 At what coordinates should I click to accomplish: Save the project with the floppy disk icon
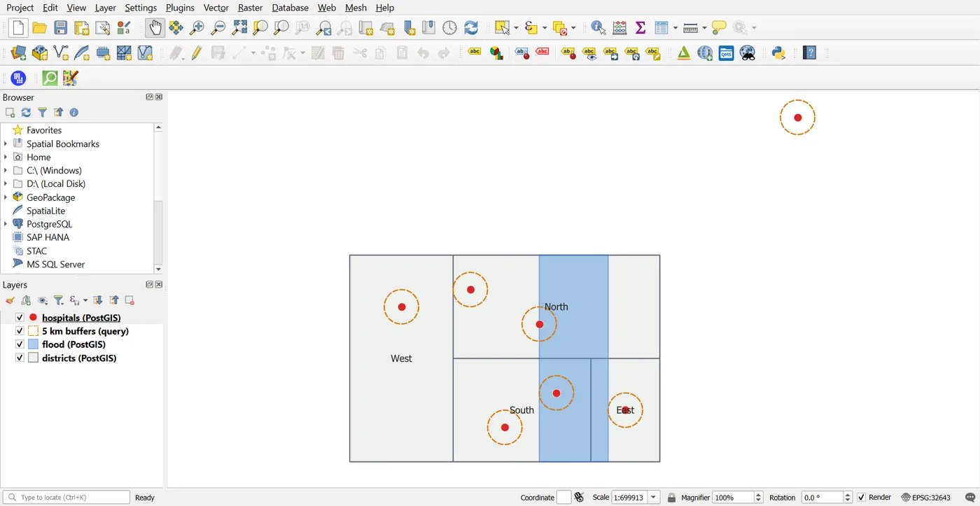point(61,28)
